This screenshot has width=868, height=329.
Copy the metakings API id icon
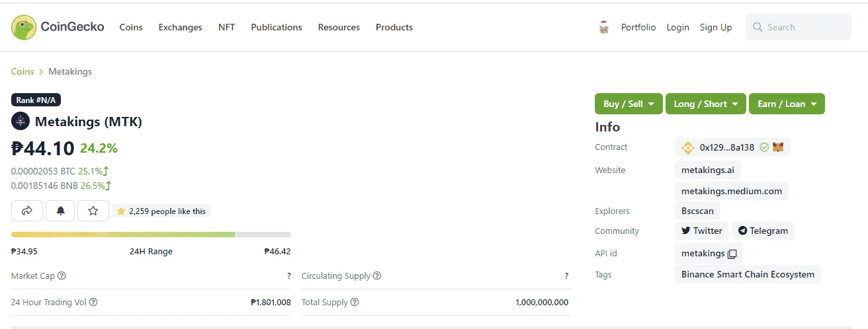tap(732, 254)
